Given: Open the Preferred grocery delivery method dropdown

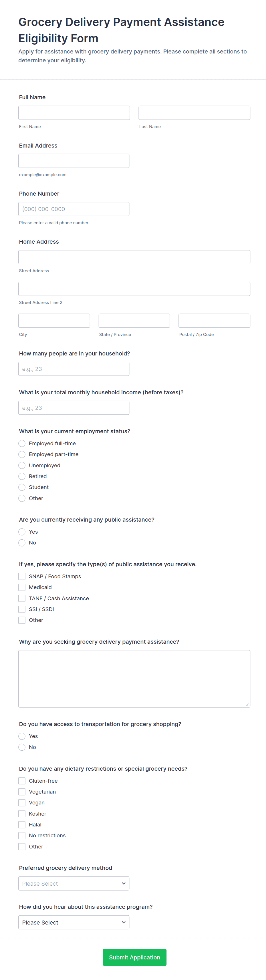Looking at the screenshot, I should [74, 883].
